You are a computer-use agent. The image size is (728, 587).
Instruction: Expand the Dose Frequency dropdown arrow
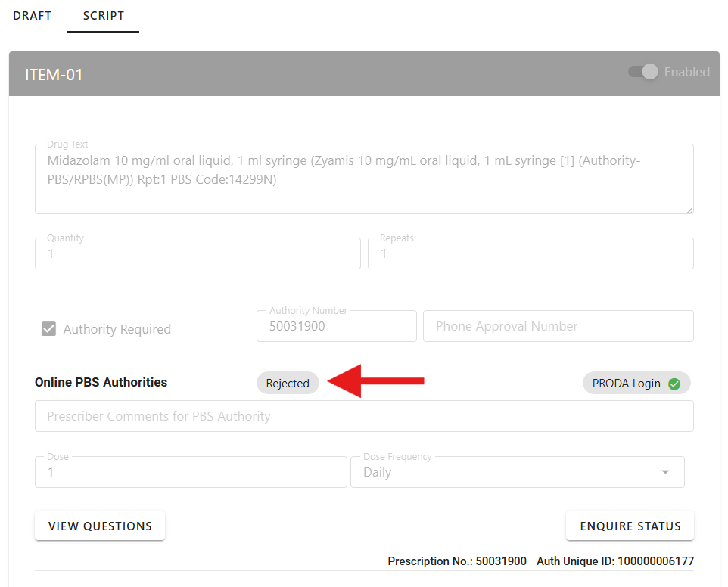pyautogui.click(x=665, y=472)
